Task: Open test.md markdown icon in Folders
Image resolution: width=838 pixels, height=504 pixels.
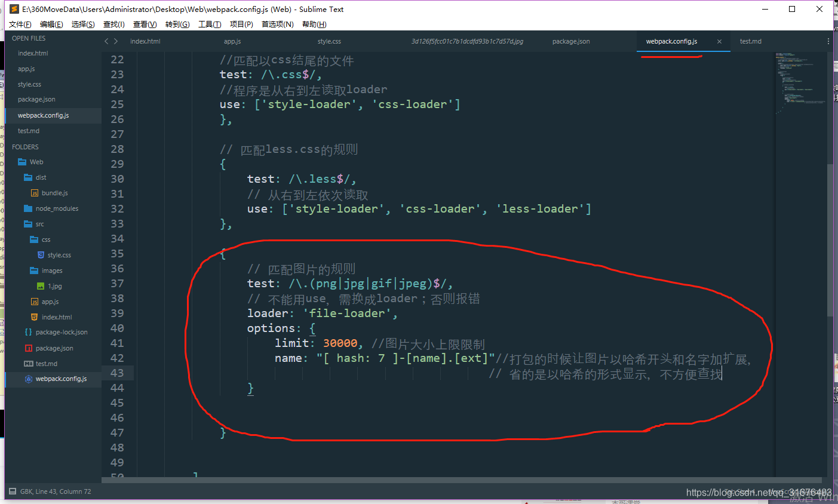Action: coord(28,364)
